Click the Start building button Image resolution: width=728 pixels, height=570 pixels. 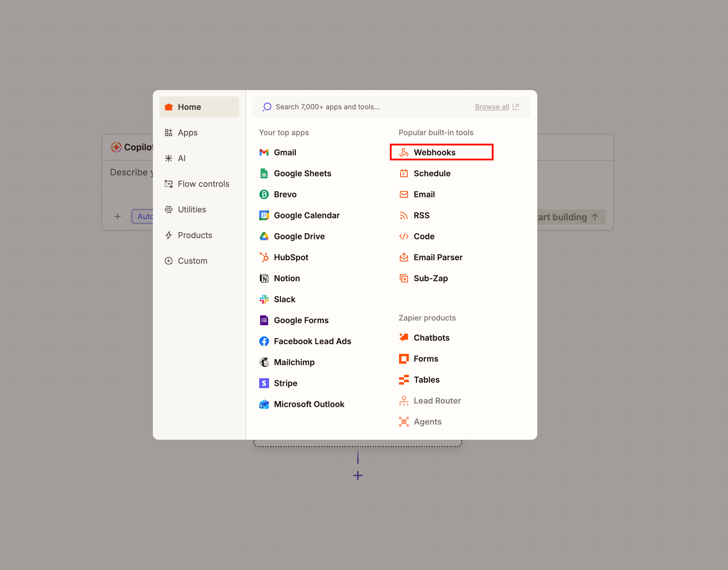click(571, 217)
